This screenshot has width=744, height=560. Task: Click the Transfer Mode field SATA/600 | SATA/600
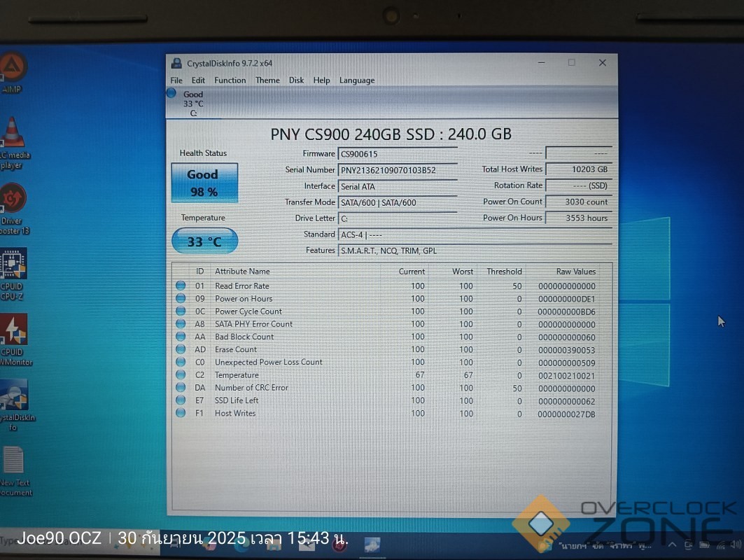pos(397,202)
